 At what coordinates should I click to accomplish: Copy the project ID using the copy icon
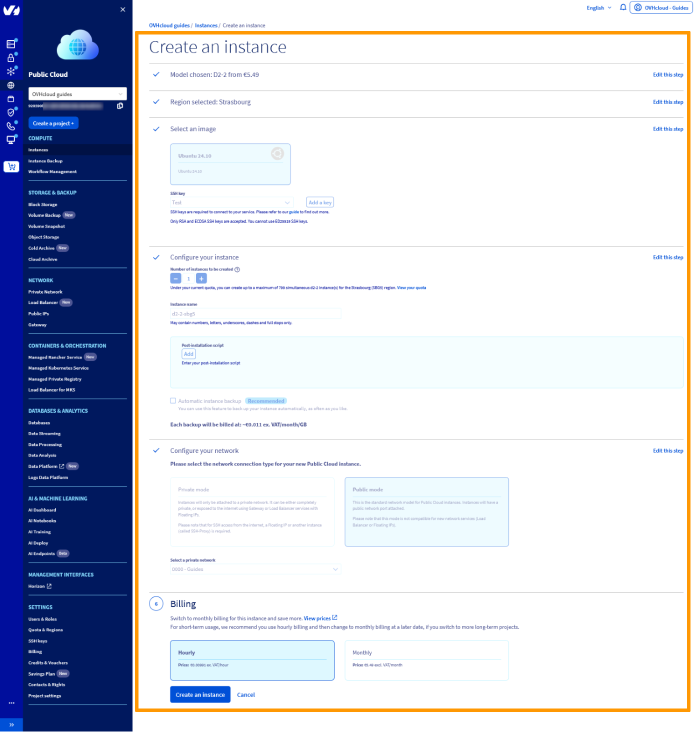coord(120,105)
